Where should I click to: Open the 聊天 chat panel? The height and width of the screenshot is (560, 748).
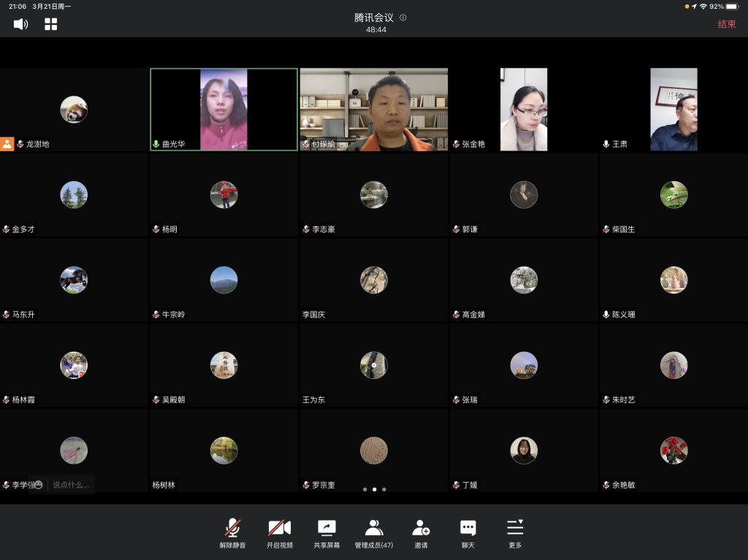click(467, 533)
